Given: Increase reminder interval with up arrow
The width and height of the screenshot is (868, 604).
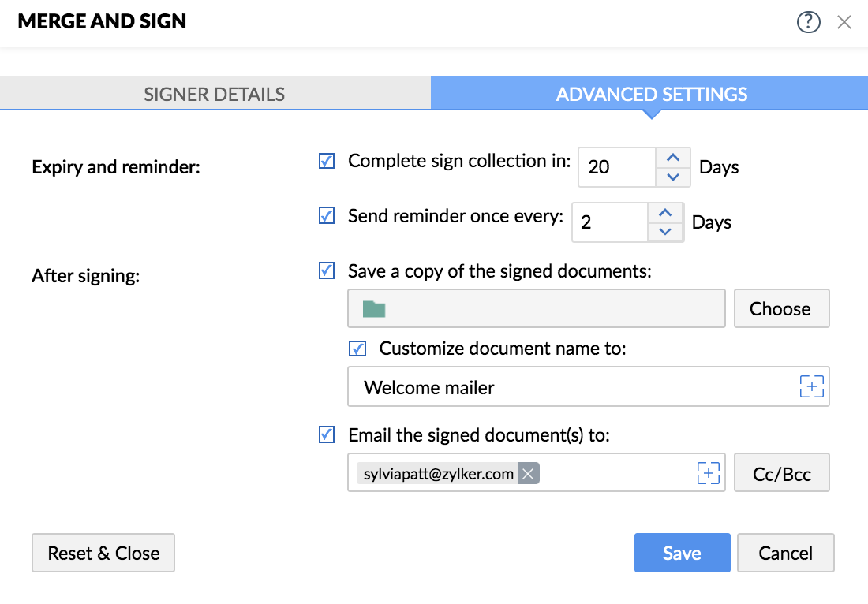Looking at the screenshot, I should (x=665, y=213).
